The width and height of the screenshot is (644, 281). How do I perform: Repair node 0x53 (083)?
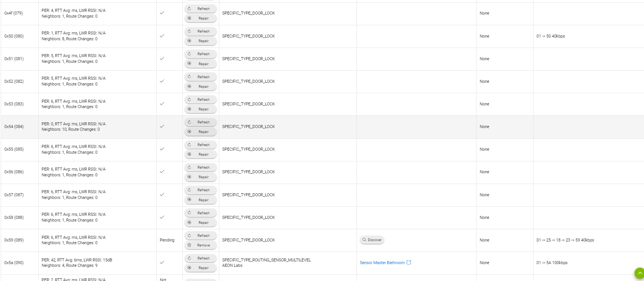click(x=200, y=109)
